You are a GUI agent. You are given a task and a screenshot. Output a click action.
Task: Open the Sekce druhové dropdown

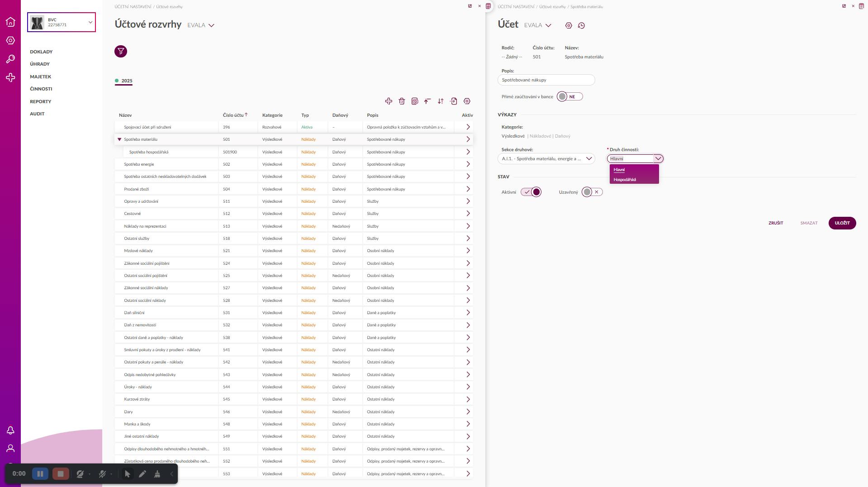point(546,159)
